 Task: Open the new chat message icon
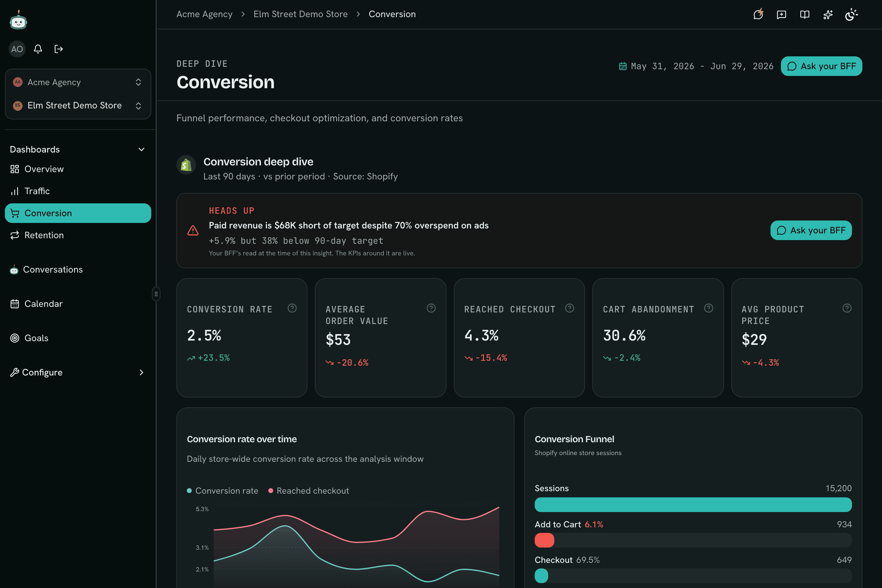(781, 14)
